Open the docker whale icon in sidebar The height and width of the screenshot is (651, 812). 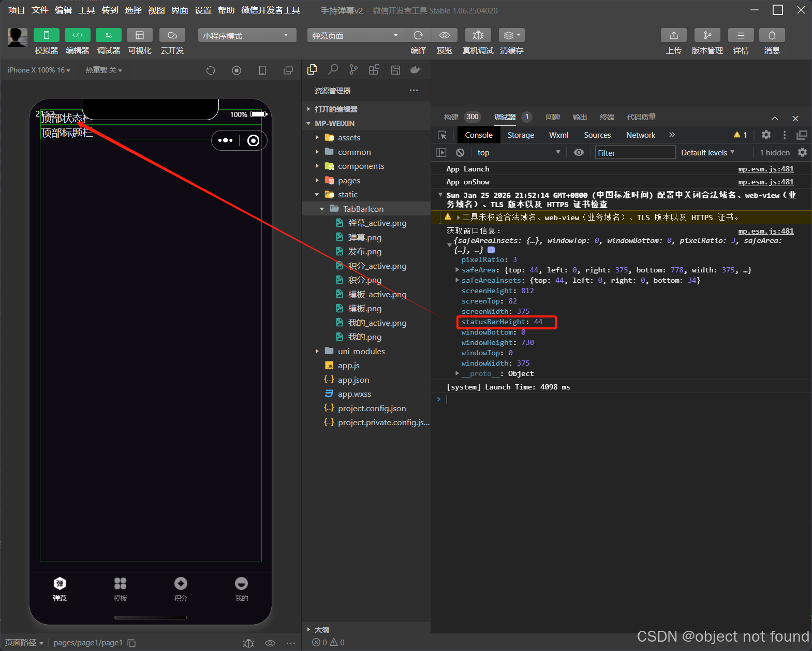(416, 69)
